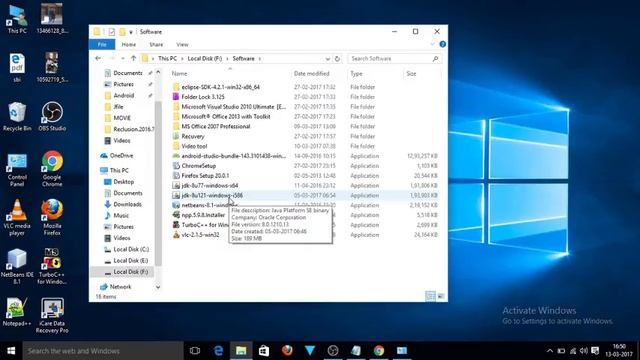Viewport: 640px width, 360px height.
Task: Expand This PC breadcrumb arrow
Action: point(183,59)
